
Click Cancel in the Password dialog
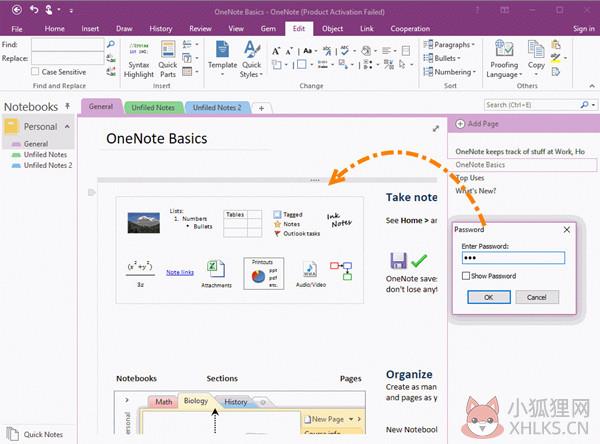[536, 297]
